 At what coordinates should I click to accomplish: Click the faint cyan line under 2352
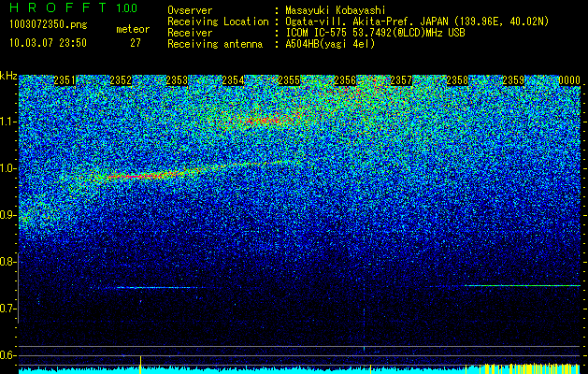pyautogui.click(x=155, y=288)
